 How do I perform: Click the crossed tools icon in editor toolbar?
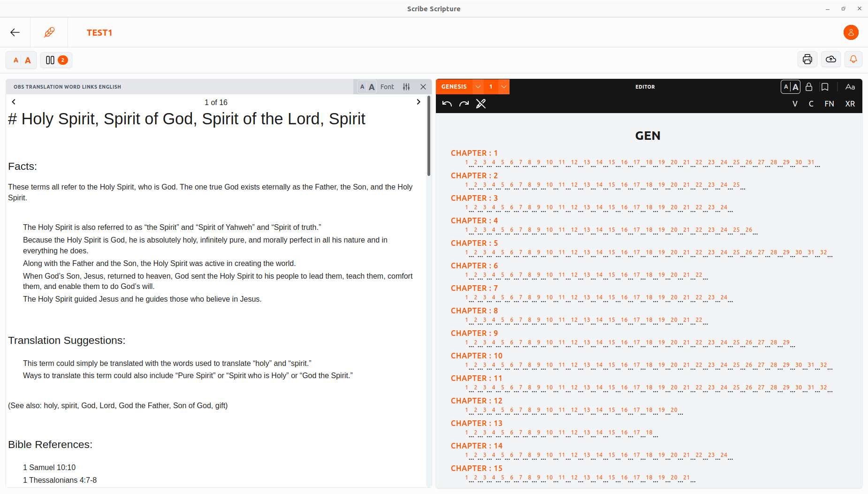[481, 104]
